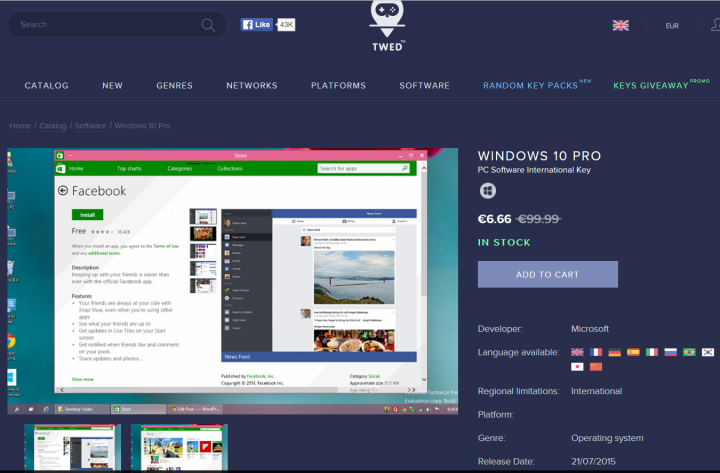Click the Microsoft developer value
Viewport: 720px width, 473px height.
coord(590,329)
